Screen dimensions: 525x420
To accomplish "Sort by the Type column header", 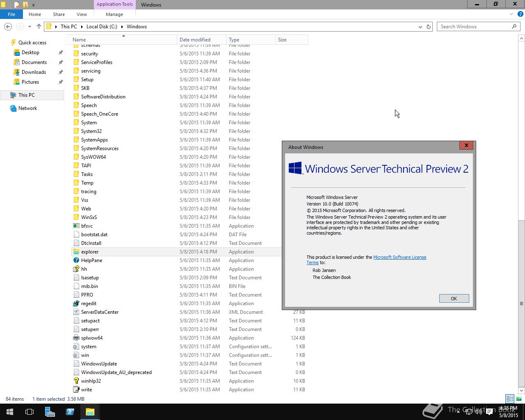I will click(251, 40).
